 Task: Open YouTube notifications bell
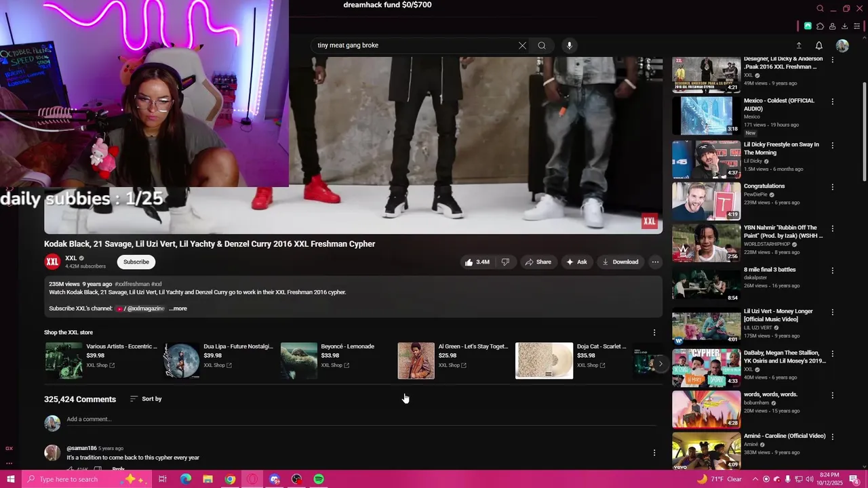[x=819, y=45]
